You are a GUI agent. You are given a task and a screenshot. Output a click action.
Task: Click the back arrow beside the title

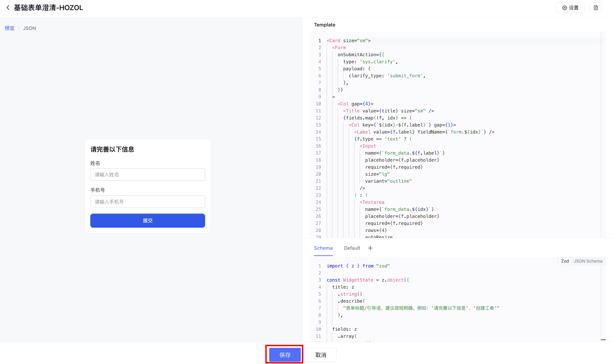pos(8,7)
